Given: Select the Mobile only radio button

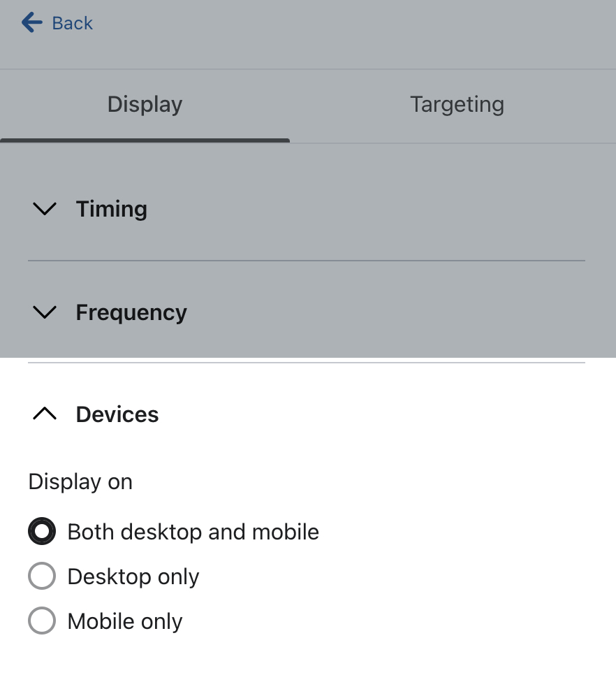Looking at the screenshot, I should pos(42,621).
